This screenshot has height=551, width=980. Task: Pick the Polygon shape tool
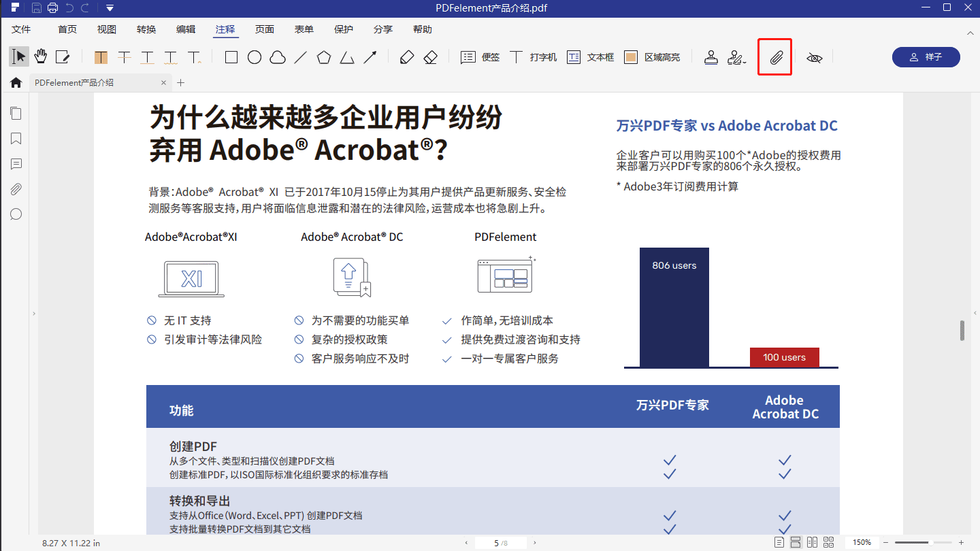pyautogui.click(x=324, y=57)
